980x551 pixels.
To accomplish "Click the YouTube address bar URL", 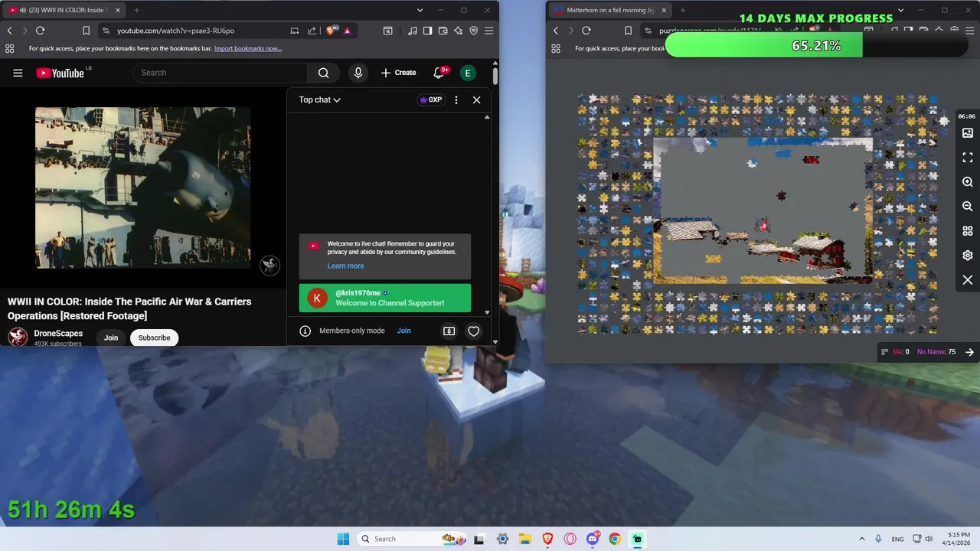I will coord(175,31).
